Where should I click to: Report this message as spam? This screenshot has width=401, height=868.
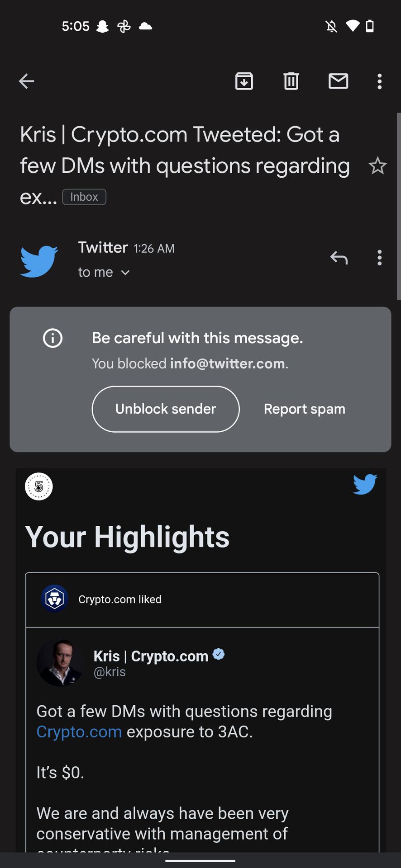[x=305, y=409]
